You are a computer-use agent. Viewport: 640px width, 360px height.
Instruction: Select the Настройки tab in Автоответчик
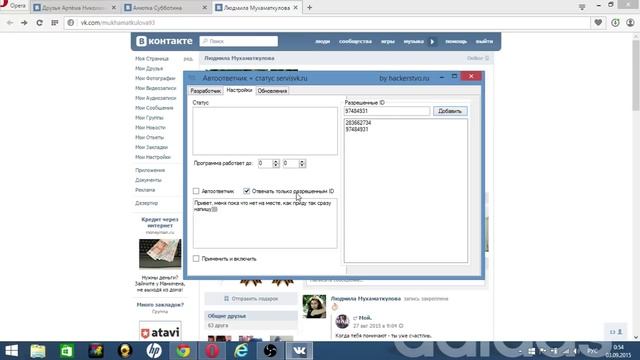(239, 90)
